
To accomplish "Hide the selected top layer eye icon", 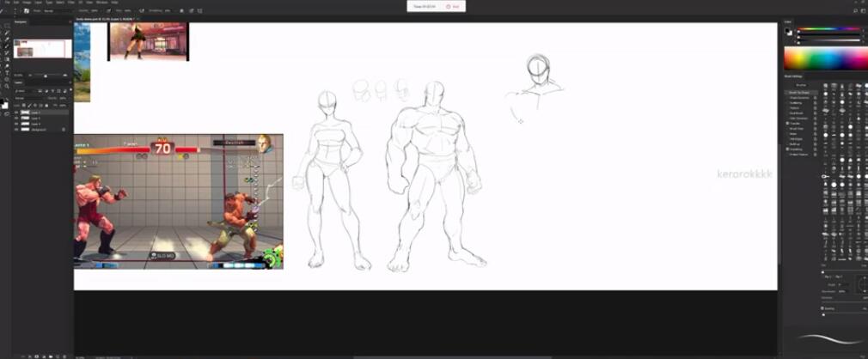I will point(16,113).
